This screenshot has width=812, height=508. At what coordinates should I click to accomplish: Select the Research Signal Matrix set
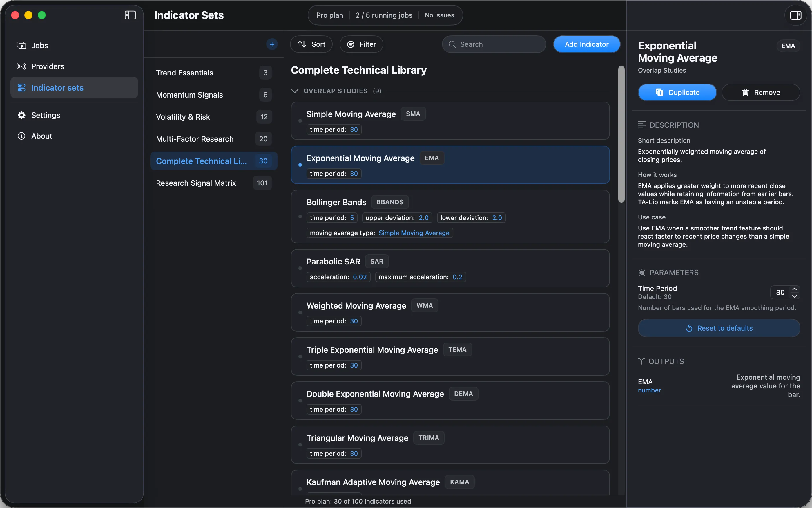tap(214, 183)
